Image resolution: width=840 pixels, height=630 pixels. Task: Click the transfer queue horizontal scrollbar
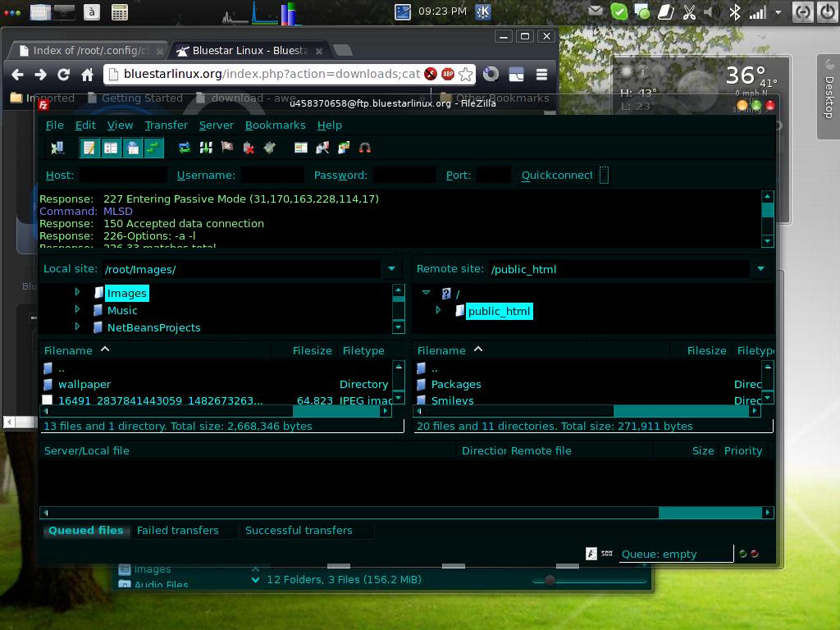pyautogui.click(x=406, y=513)
